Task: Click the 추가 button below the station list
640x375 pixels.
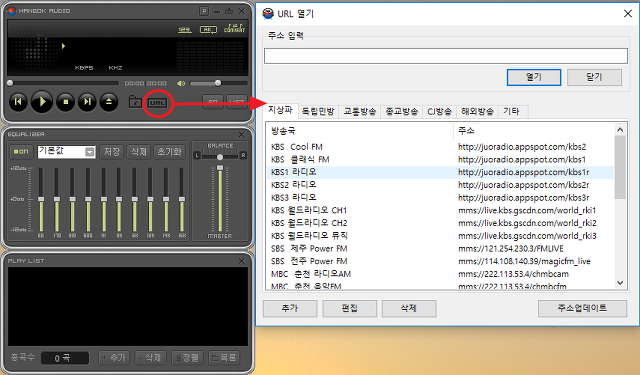Action: (x=290, y=308)
